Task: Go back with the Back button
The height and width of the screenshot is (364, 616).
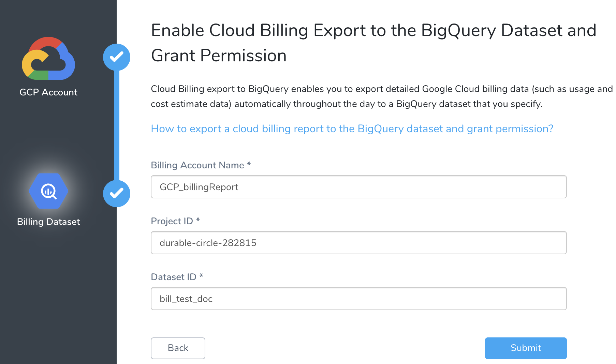Action: point(178,348)
